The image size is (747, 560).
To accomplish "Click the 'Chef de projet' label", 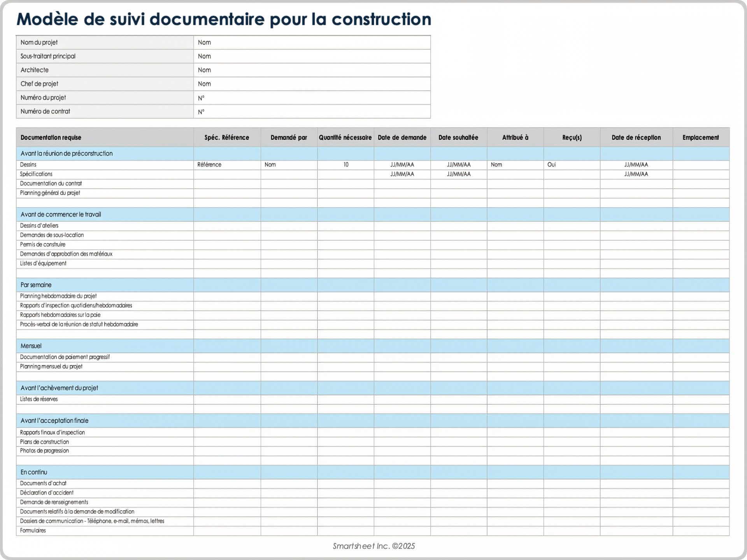I will coord(39,84).
